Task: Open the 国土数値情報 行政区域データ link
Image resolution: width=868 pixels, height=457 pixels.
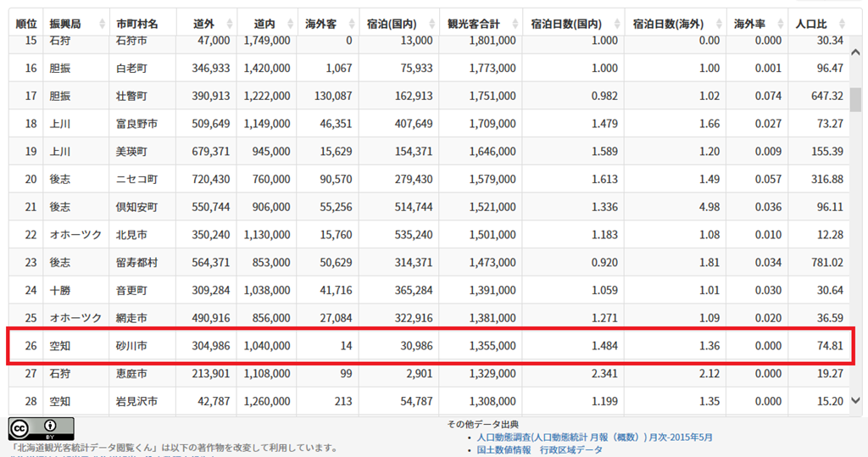Action: click(x=539, y=450)
